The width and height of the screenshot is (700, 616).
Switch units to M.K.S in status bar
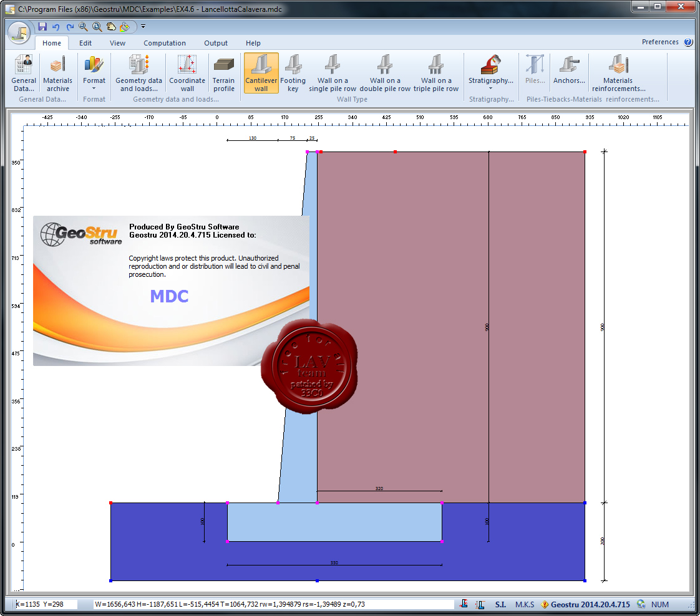pos(525,604)
